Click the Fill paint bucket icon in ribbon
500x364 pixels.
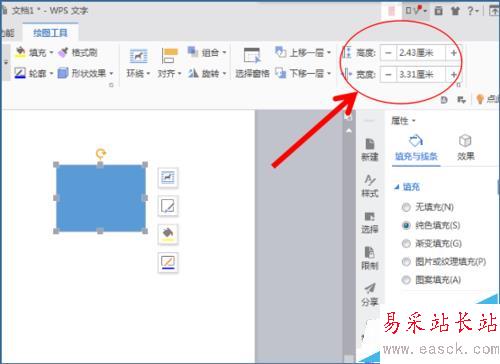pos(21,52)
